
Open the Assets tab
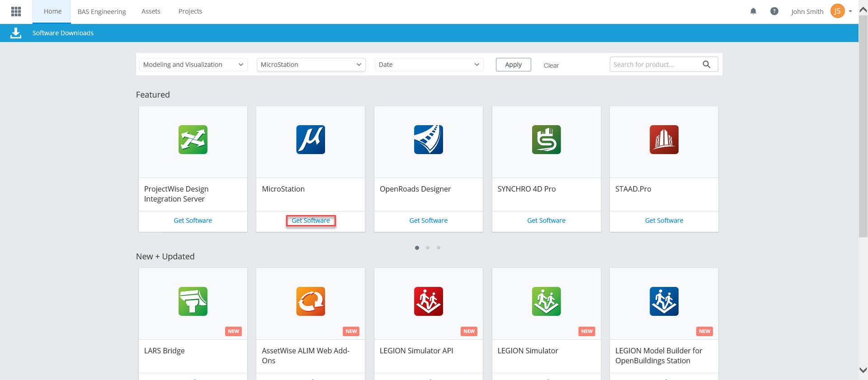point(151,11)
